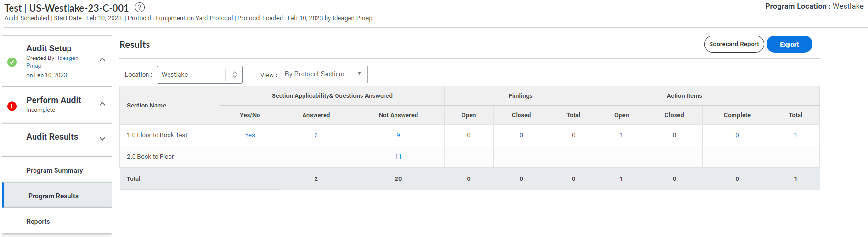Open the Audit Results heading
Viewport: 868px width, 237px height.
pyautogui.click(x=52, y=137)
